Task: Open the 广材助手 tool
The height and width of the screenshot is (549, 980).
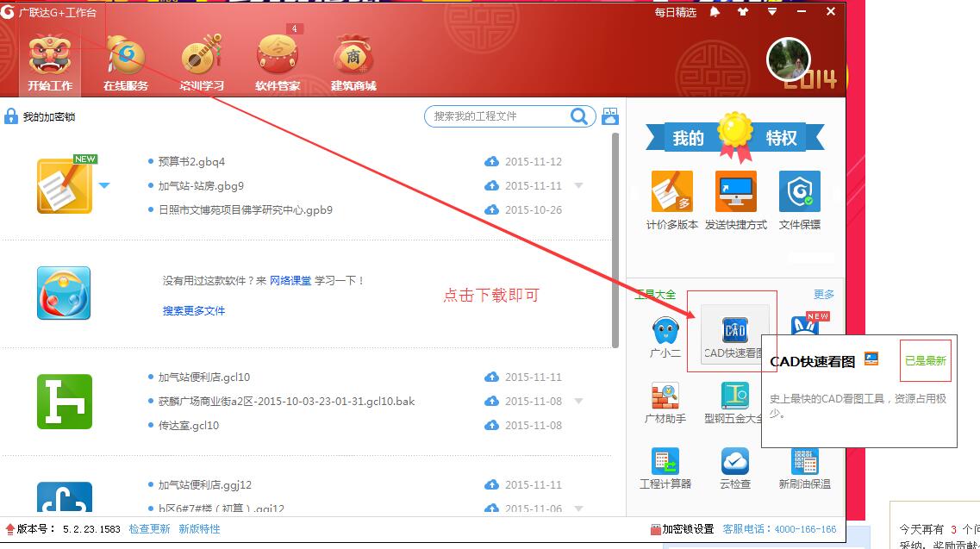Action: point(665,403)
